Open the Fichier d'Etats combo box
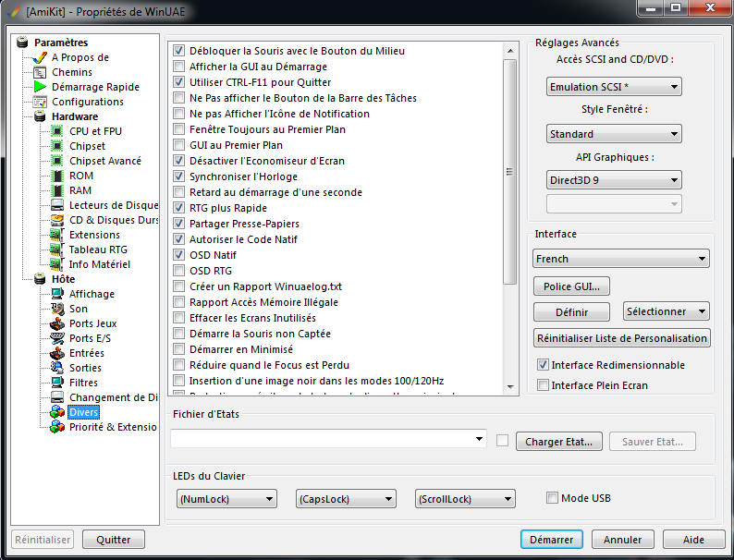Screen dimensions: 734x560 click(328, 439)
